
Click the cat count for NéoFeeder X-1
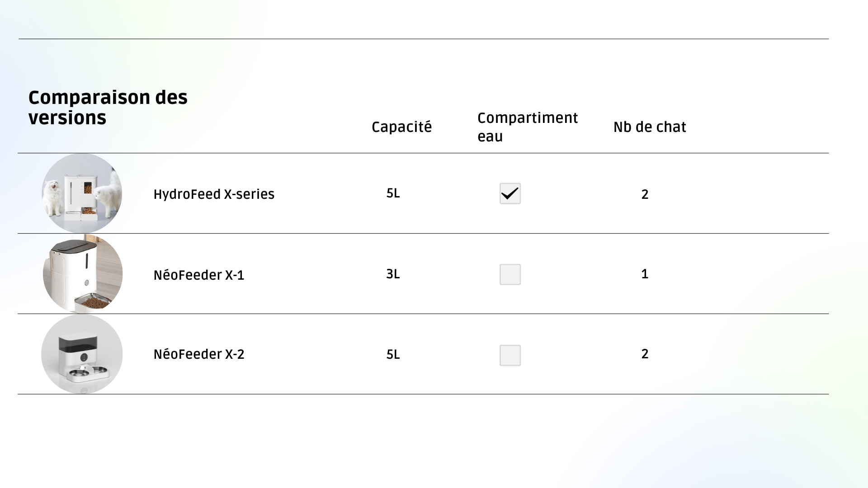tap(645, 274)
